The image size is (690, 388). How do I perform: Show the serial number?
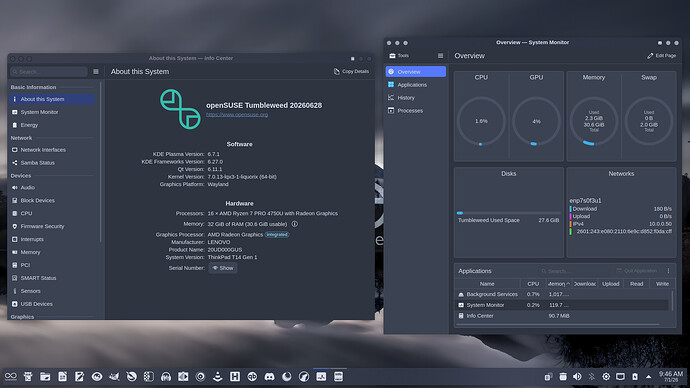pyautogui.click(x=223, y=268)
